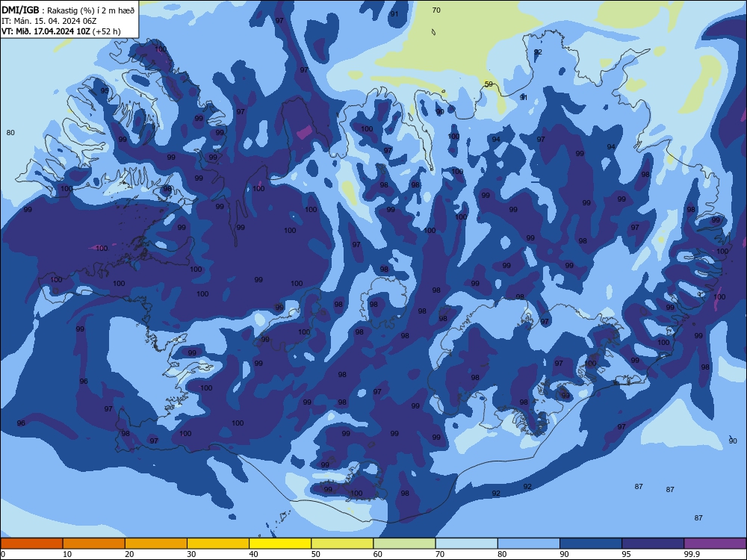Viewport: 747px width, 560px height.
Task: Click the '40' tick label on the legend
Action: click(254, 554)
